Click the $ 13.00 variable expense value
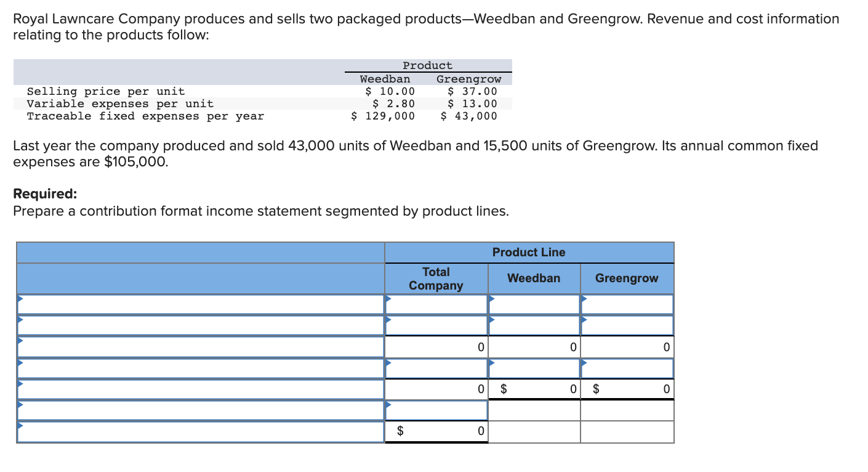The height and width of the screenshot is (472, 868). (x=472, y=104)
